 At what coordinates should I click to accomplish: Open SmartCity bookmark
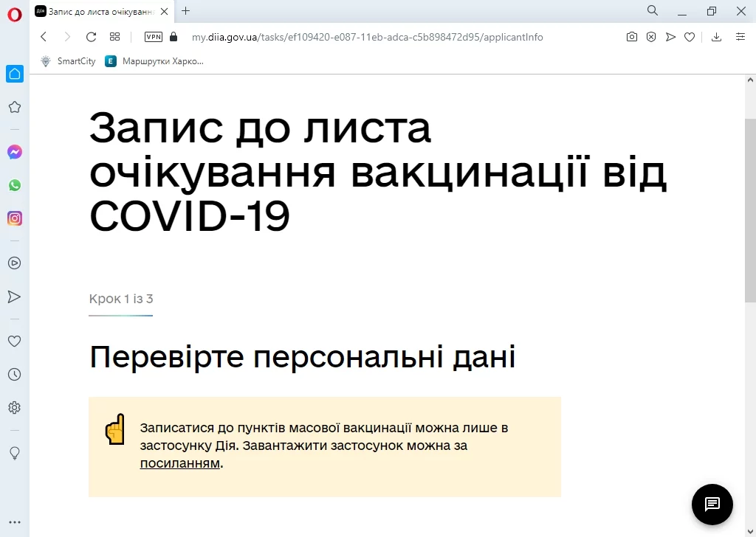(68, 61)
